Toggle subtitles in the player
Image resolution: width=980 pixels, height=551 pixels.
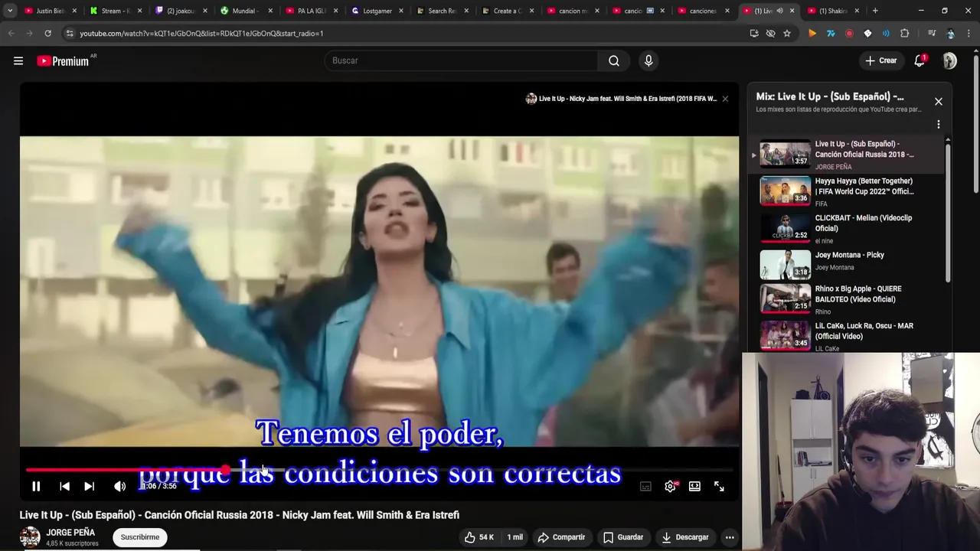(x=645, y=486)
